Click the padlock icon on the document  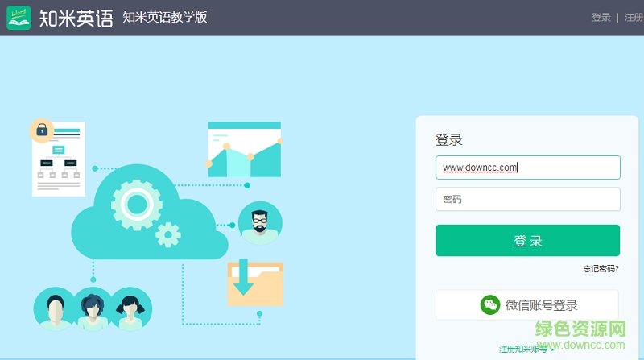42,130
